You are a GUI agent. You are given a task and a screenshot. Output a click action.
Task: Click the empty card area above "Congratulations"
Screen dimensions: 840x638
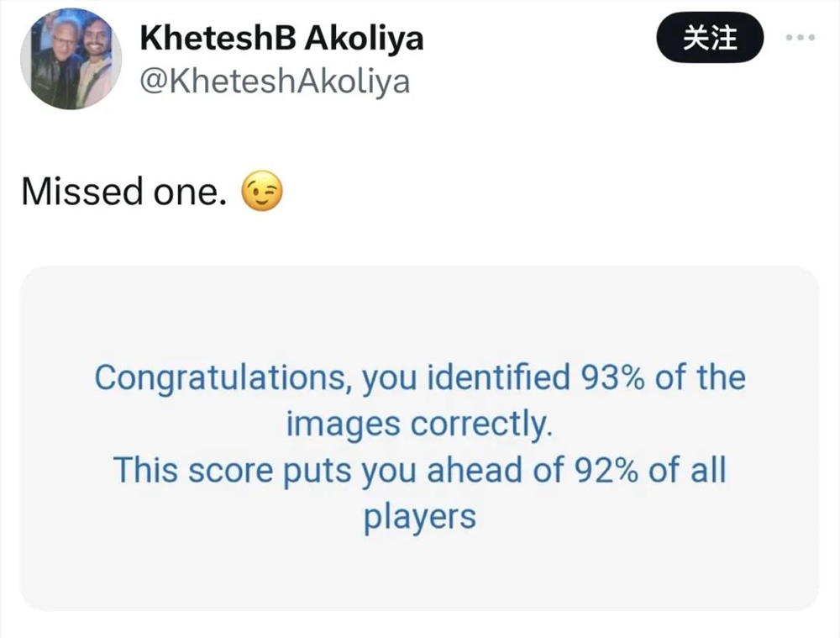[x=419, y=315]
